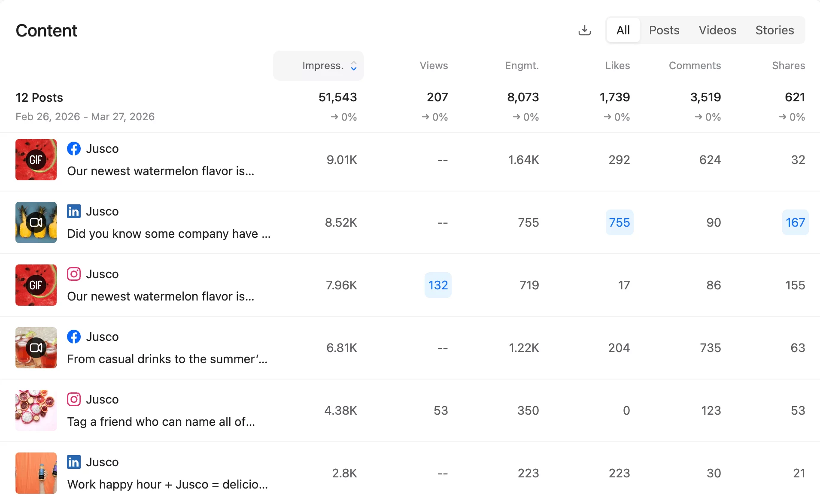Click 123 comments value
The height and width of the screenshot is (504, 820).
[x=711, y=410]
